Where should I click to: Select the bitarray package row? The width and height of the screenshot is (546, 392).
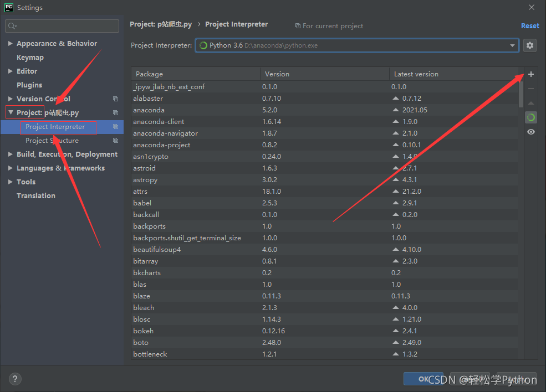[324, 261]
